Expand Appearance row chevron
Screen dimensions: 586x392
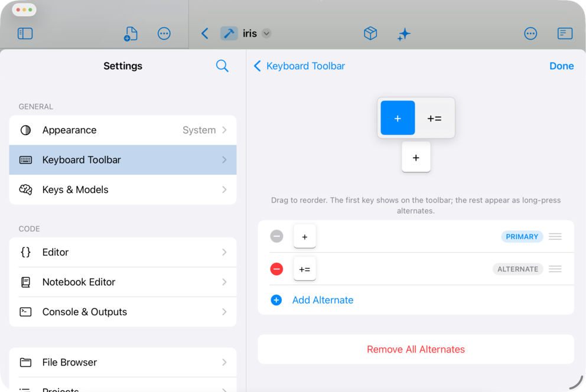click(224, 130)
